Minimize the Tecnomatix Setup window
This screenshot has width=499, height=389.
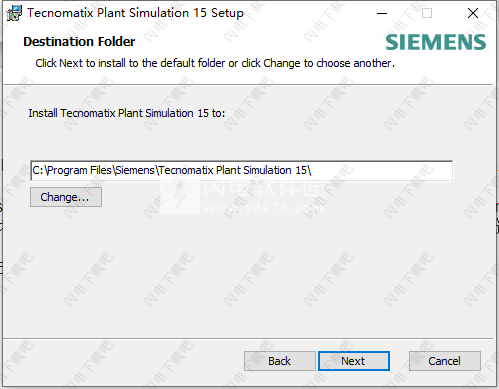pos(382,13)
